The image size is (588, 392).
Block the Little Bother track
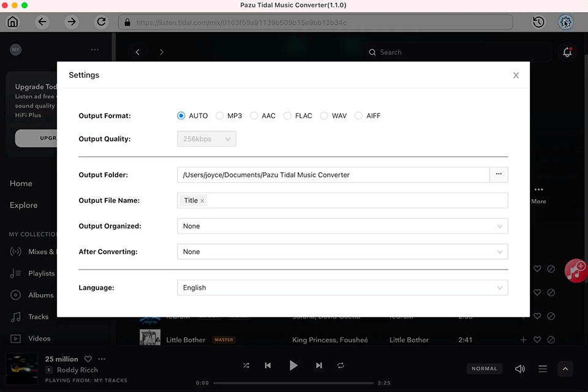click(x=551, y=340)
